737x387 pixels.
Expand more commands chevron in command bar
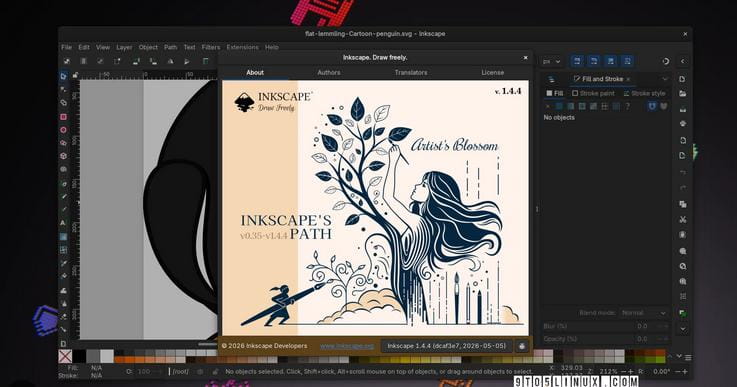[x=682, y=329]
